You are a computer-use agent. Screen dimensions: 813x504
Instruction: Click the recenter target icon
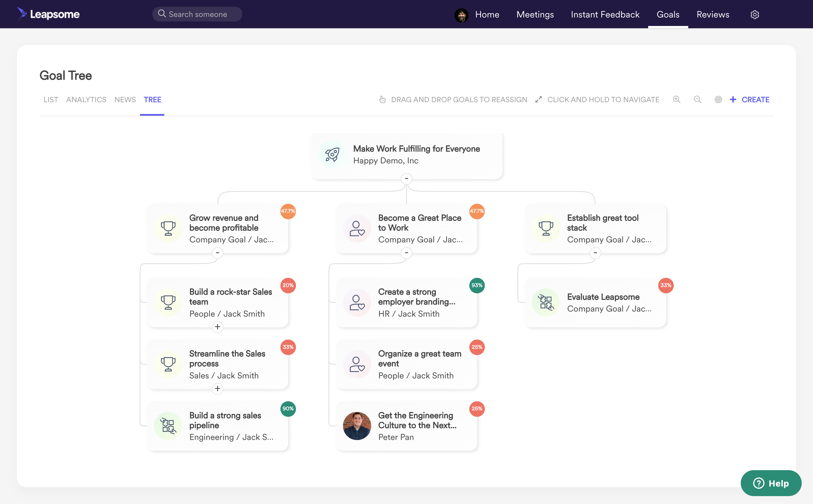(718, 99)
